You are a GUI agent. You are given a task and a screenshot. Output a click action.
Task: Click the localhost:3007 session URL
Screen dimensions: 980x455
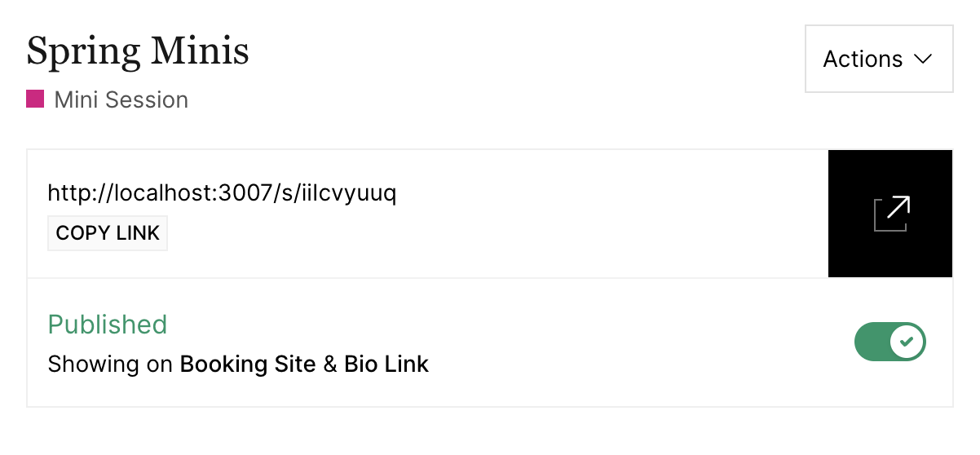222,193
